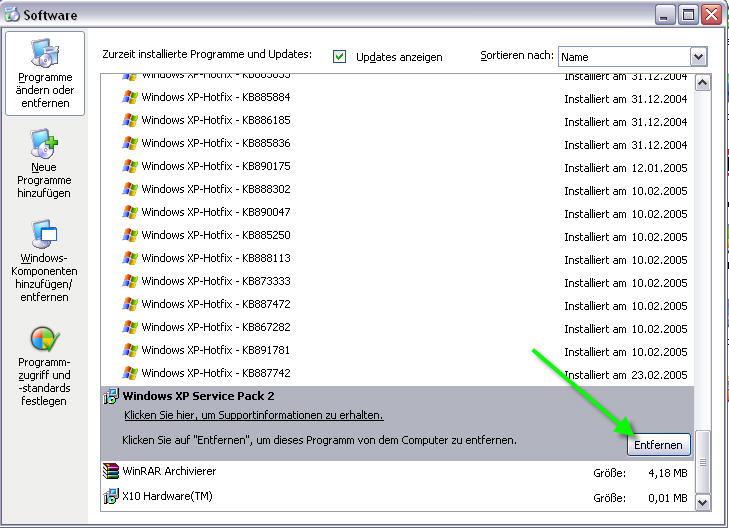Screen dimensions: 729x528
Task: Click the icon for hotfix KB890175
Action: pyautogui.click(x=130, y=166)
